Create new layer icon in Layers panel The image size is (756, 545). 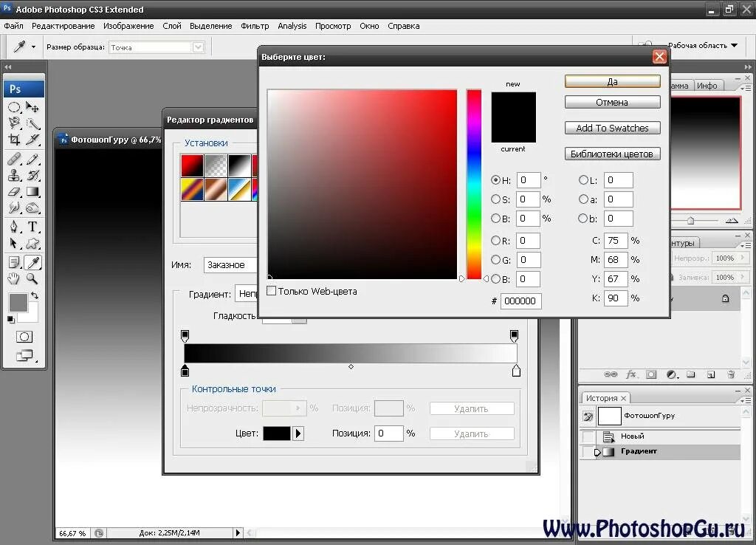click(x=711, y=374)
